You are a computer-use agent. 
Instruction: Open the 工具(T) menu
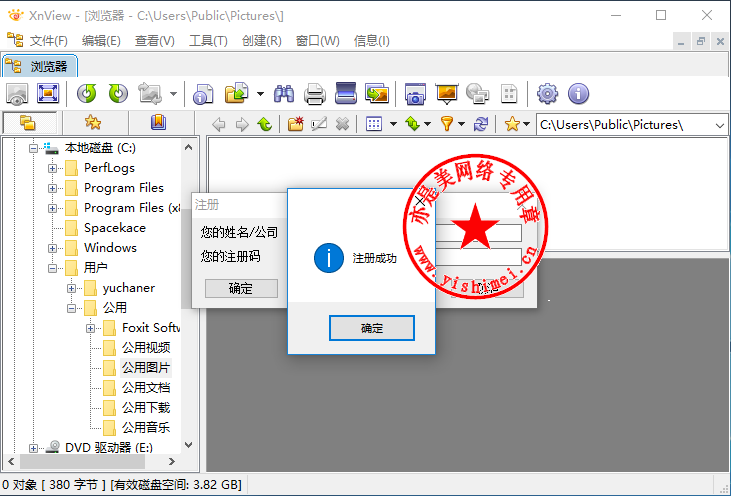[208, 41]
